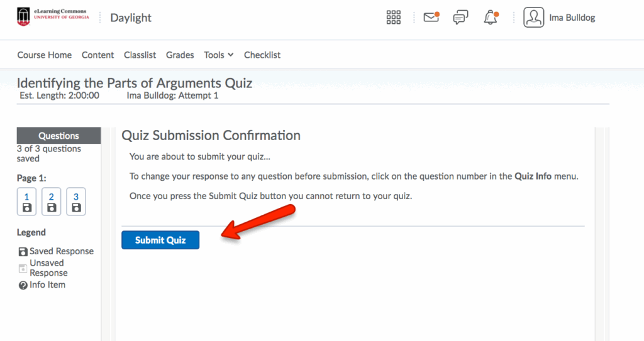Viewport: 644px width, 341px height.
Task: Click the Info Item legend icon
Action: [23, 285]
